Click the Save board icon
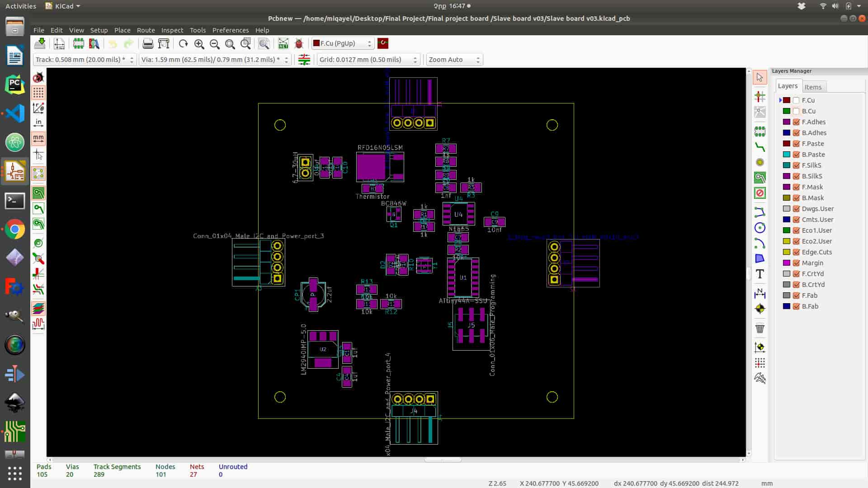Viewport: 868px width, 488px height. point(40,43)
